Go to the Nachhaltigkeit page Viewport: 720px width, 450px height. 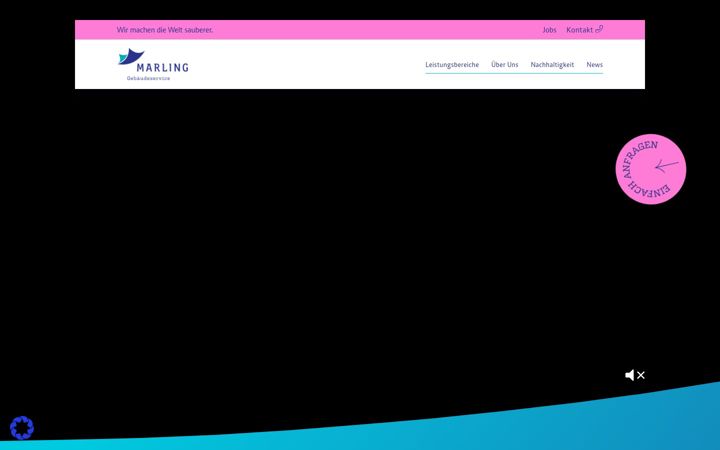552,65
